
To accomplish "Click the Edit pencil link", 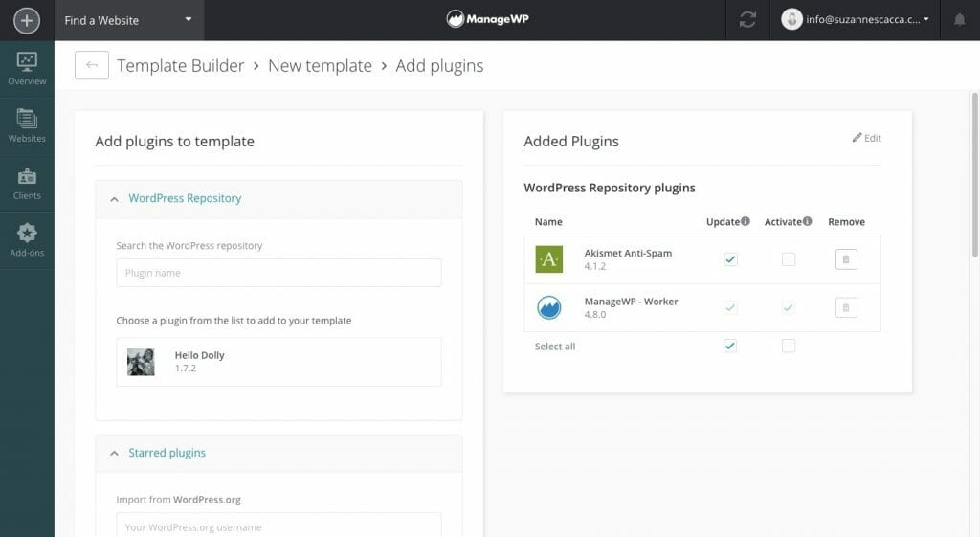I will 866,138.
